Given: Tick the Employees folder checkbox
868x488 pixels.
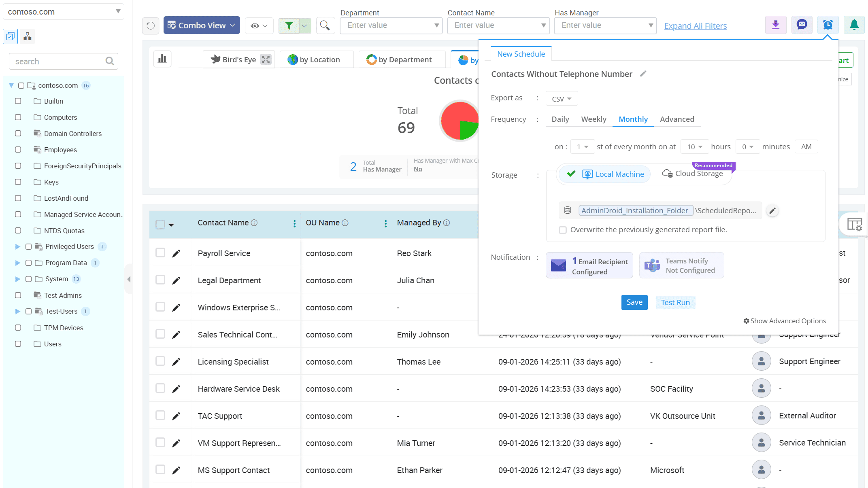Looking at the screenshot, I should [18, 150].
